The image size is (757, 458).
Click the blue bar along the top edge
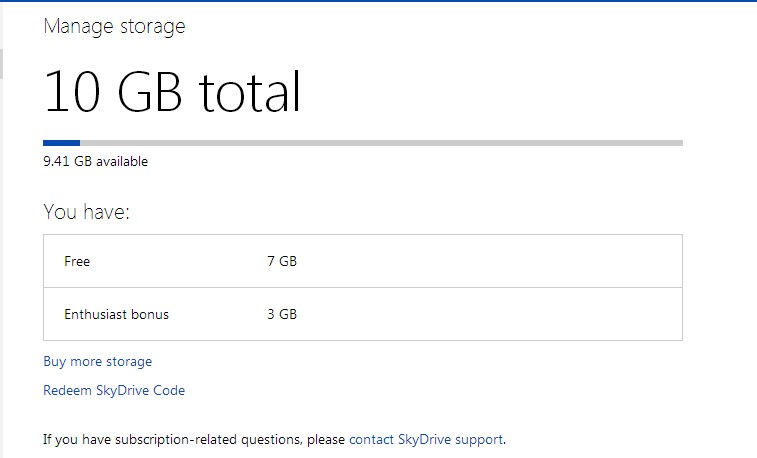tap(378, 1)
